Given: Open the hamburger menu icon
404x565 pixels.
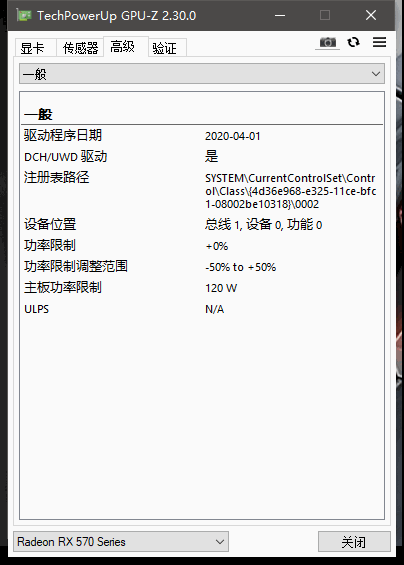Looking at the screenshot, I should pyautogui.click(x=379, y=42).
